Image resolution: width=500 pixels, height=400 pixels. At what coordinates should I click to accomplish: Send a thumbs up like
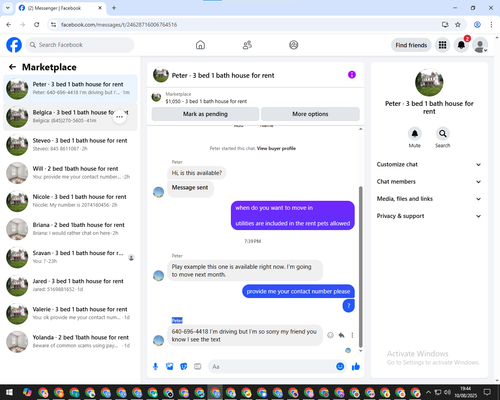click(356, 367)
